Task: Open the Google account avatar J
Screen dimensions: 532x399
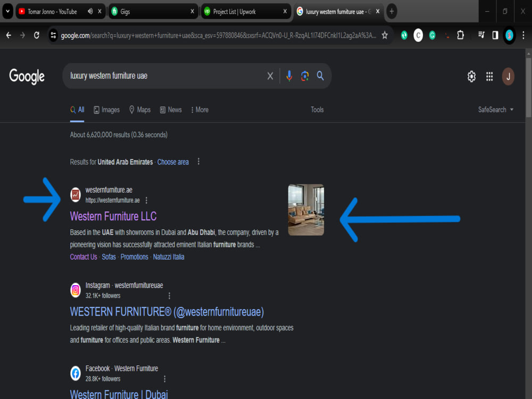Action: (508, 77)
